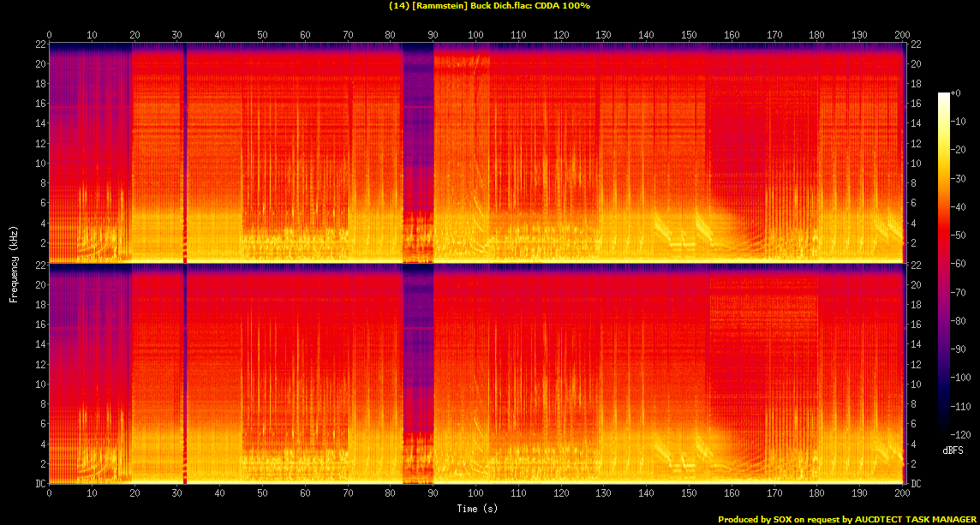Click the Frequency (kHz) axis label
The image size is (980, 525).
(x=14, y=262)
